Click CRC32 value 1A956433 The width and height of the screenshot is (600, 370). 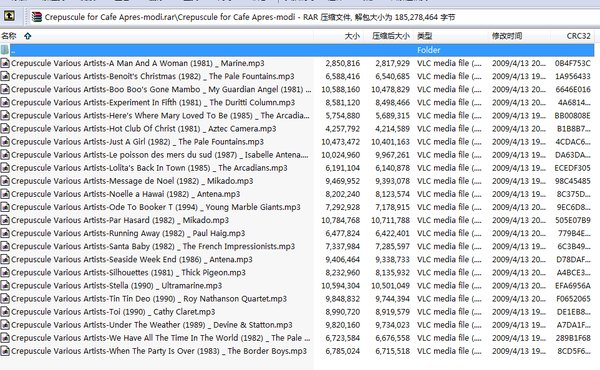[x=573, y=76]
